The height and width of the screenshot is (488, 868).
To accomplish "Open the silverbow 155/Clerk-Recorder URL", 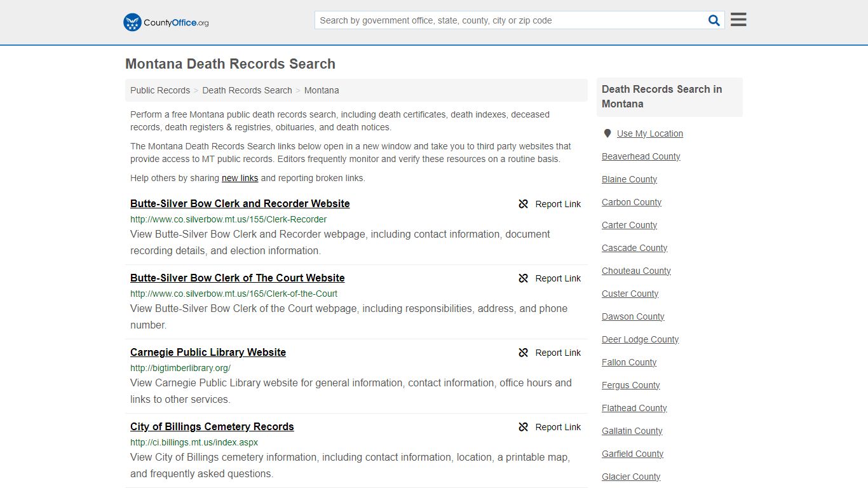I will (x=229, y=219).
